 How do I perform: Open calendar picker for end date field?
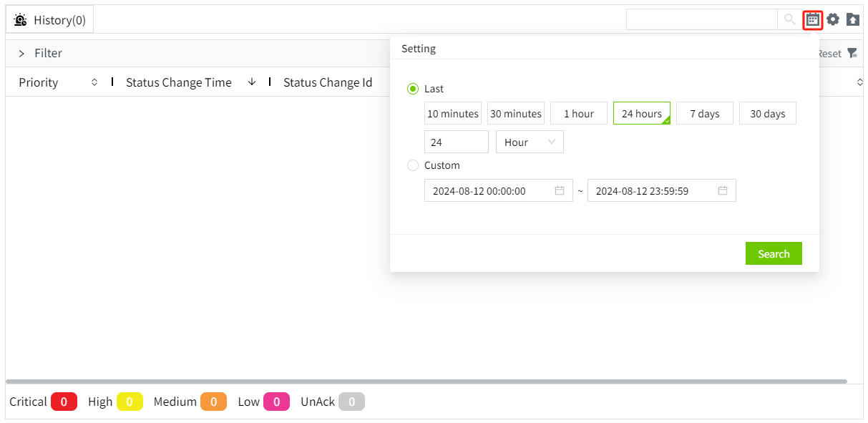click(723, 191)
